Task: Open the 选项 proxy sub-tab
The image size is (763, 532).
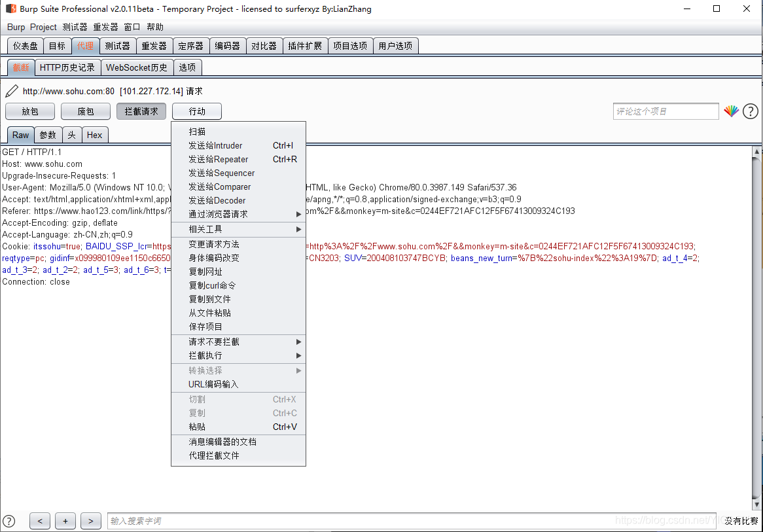Action: [187, 67]
